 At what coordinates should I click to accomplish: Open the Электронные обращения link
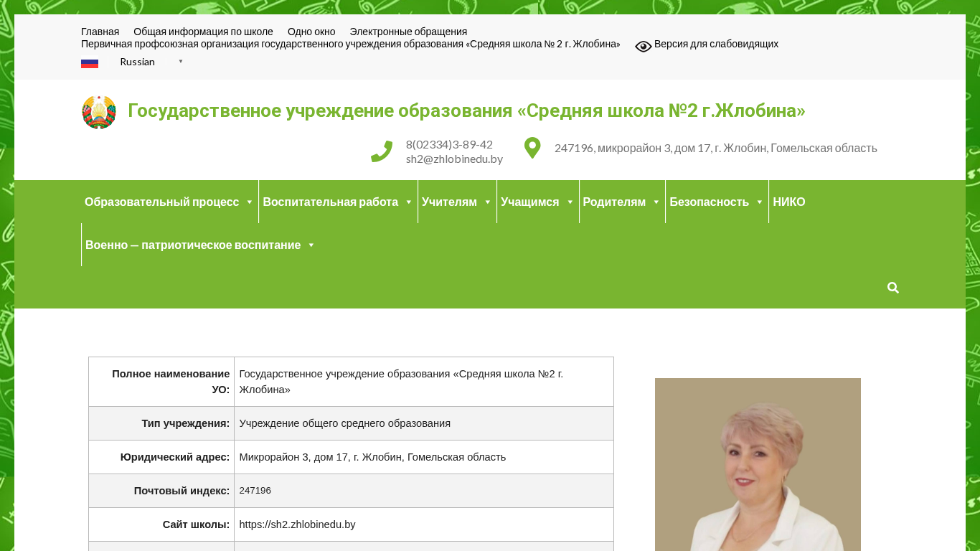tap(408, 32)
